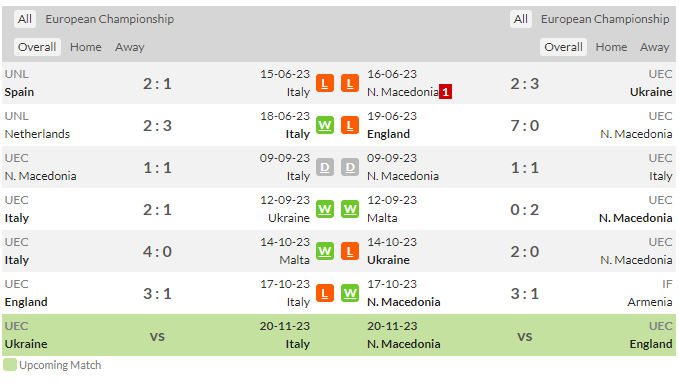Open the England 7:0 N. Macedonia score
The image size is (679, 390).
click(524, 126)
